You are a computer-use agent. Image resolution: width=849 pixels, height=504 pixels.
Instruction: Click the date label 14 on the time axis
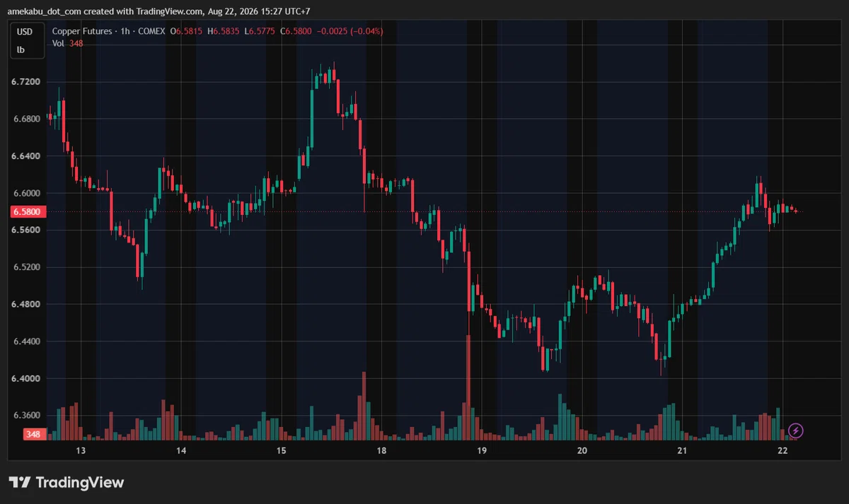(181, 451)
